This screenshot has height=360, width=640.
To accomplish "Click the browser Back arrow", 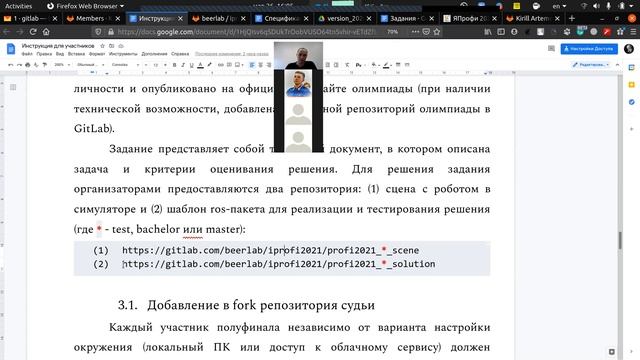I will (7, 31).
